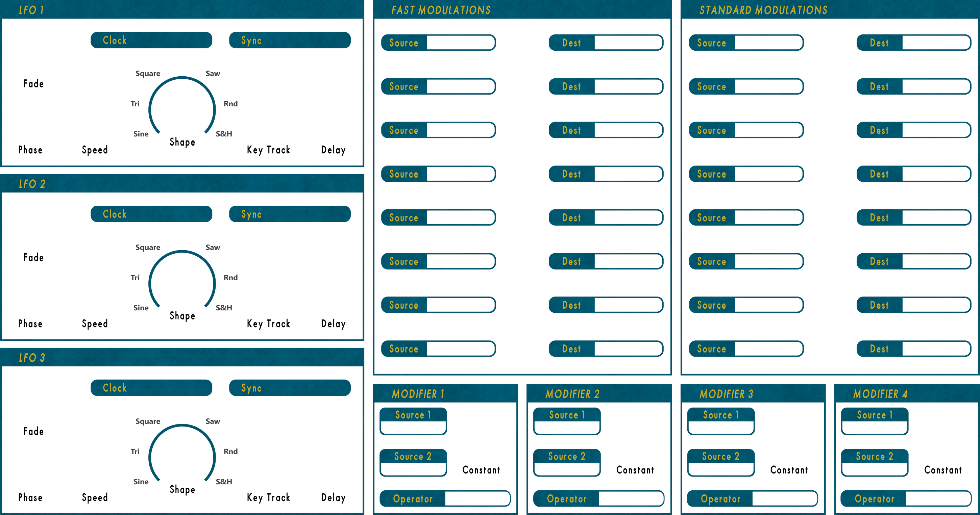
Task: Open Modifier 2 Source 1 field
Action: click(567, 421)
